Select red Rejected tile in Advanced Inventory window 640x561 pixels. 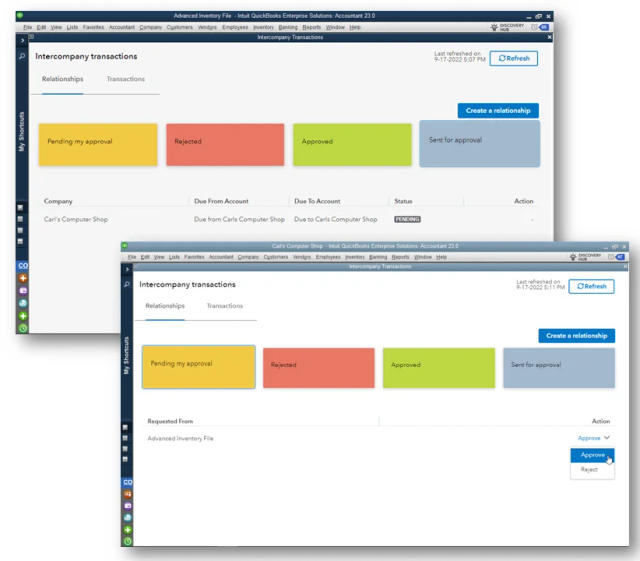(225, 145)
